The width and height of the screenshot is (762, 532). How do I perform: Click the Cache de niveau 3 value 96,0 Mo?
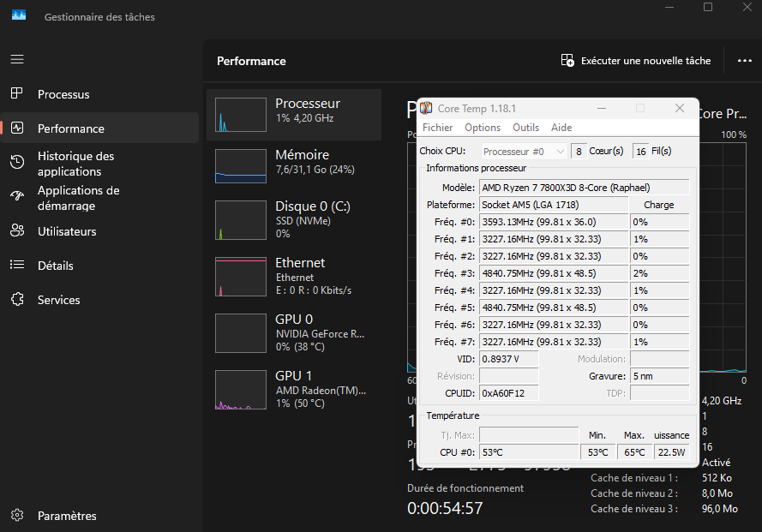pyautogui.click(x=720, y=509)
